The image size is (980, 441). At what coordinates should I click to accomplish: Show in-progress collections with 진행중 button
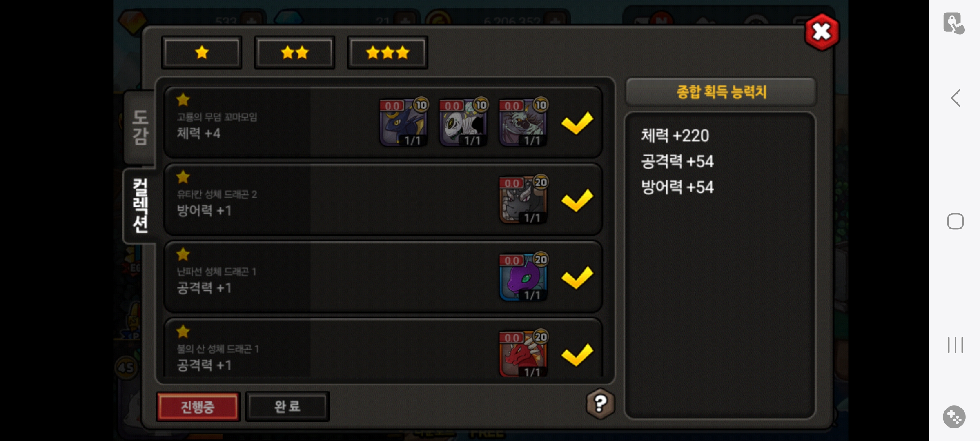tap(198, 406)
